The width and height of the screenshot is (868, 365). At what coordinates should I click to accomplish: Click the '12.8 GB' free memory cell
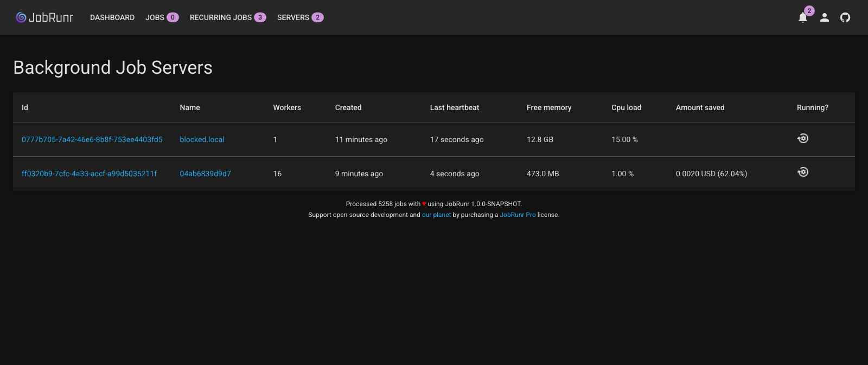540,139
